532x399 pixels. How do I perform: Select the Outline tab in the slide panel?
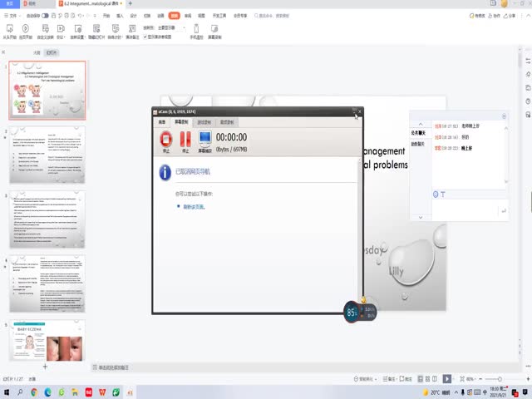click(x=37, y=52)
